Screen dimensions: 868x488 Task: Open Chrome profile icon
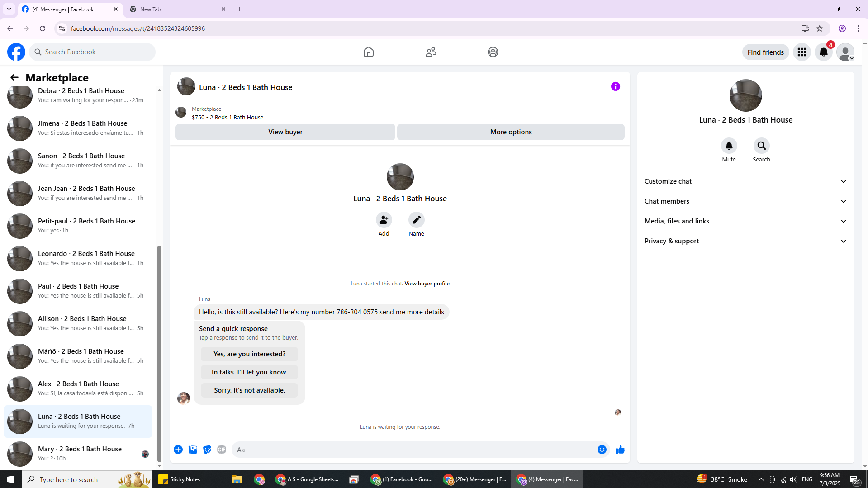point(842,28)
